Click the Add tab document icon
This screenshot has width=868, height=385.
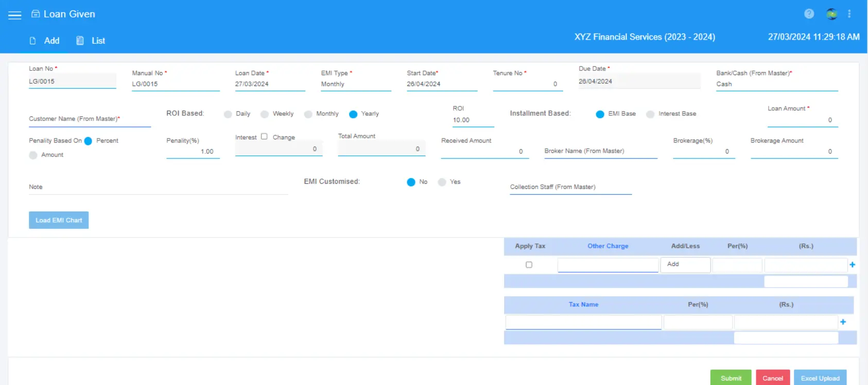point(33,41)
